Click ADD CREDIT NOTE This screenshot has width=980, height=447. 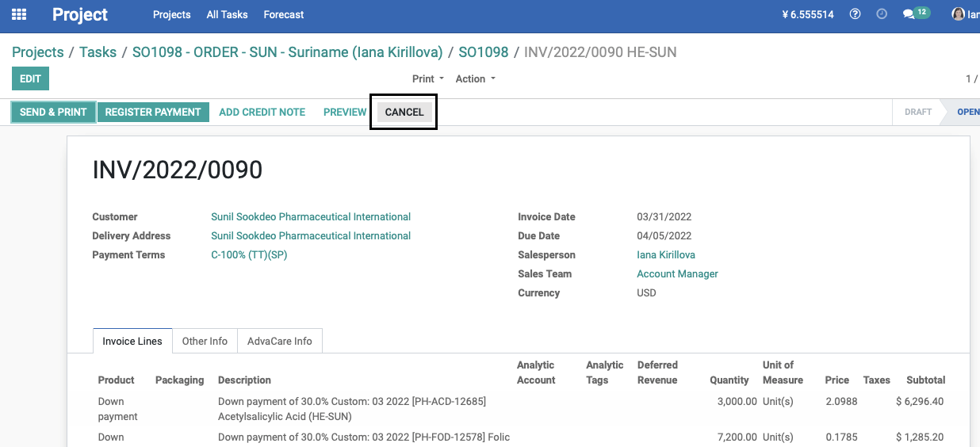(262, 112)
